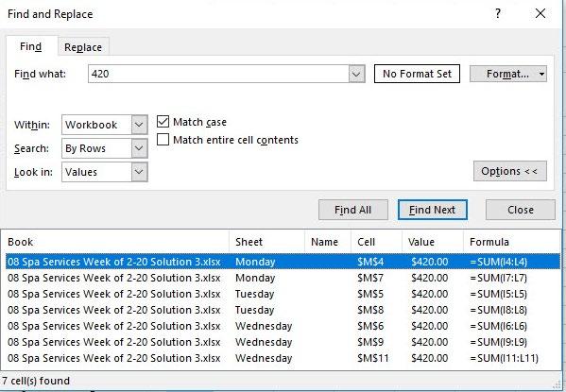Viewport: 566px width, 392px height.
Task: Select the Tuesday $M$5 result row
Action: pyautogui.click(x=283, y=294)
